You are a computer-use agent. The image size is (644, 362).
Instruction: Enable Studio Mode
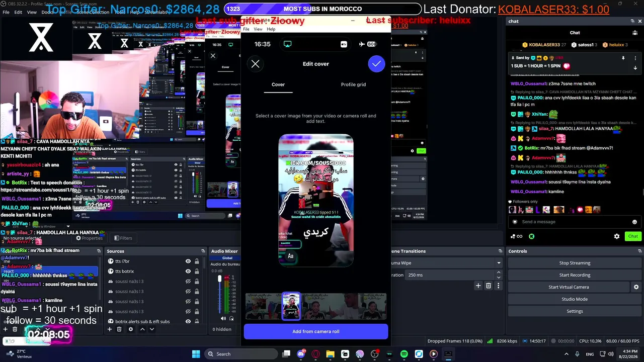click(x=575, y=299)
